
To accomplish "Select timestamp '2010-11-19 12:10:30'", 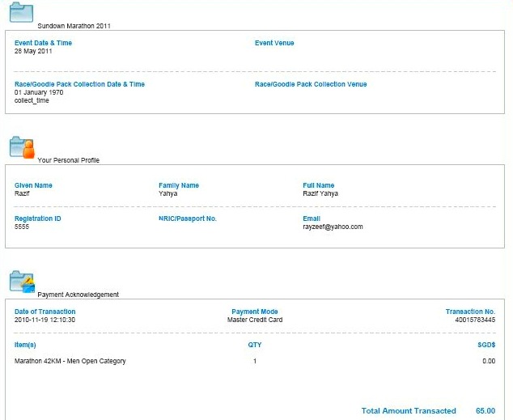I will coord(45,320).
